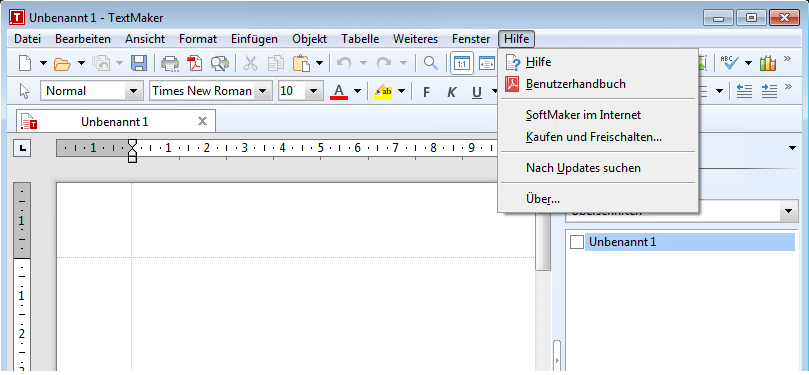Run the ABC spell check icon

click(730, 63)
